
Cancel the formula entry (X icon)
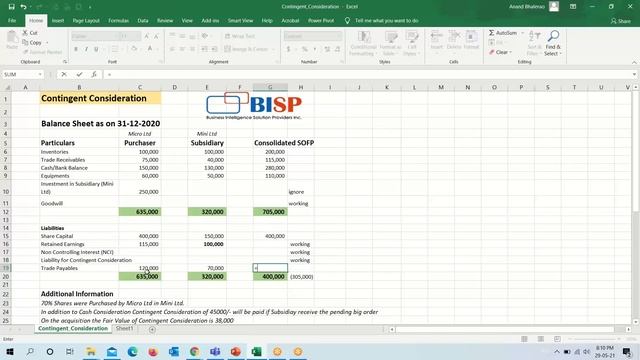coord(64,74)
